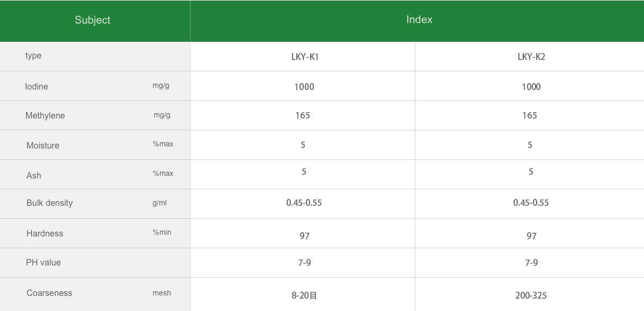Click the Ash row label
This screenshot has height=311, width=644.
(34, 176)
